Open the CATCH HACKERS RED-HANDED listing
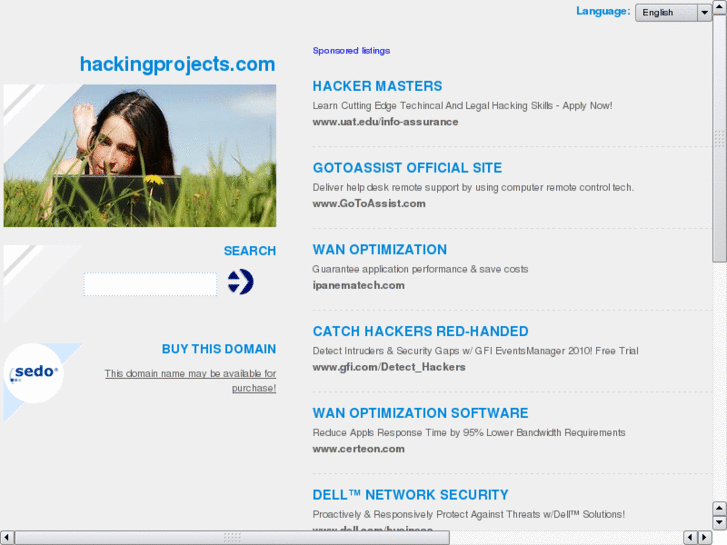This screenshot has height=545, width=727. point(421,331)
